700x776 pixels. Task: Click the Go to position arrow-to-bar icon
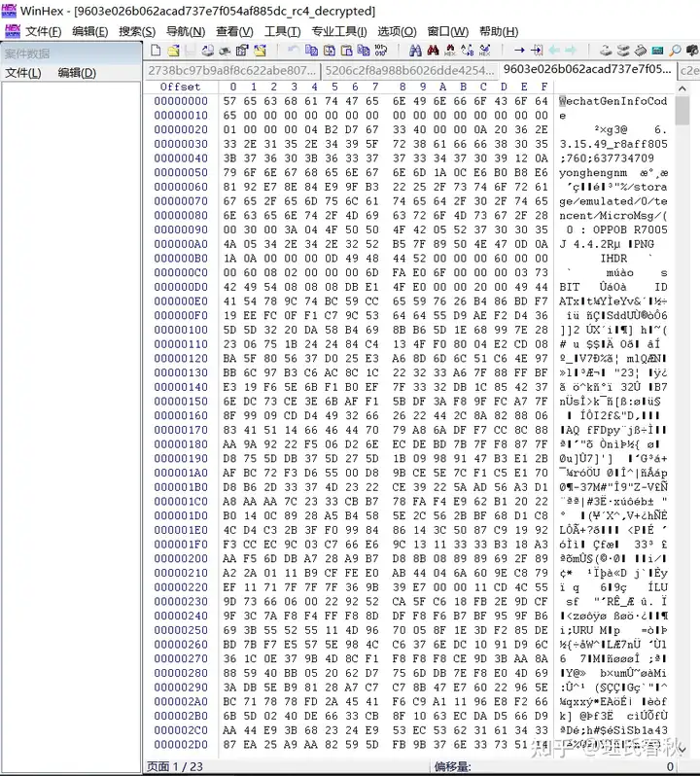537,50
